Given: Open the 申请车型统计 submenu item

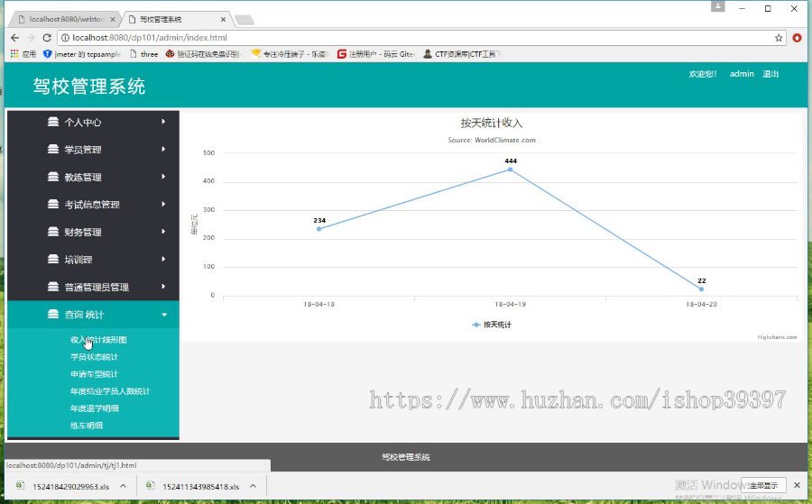Looking at the screenshot, I should click(94, 374).
